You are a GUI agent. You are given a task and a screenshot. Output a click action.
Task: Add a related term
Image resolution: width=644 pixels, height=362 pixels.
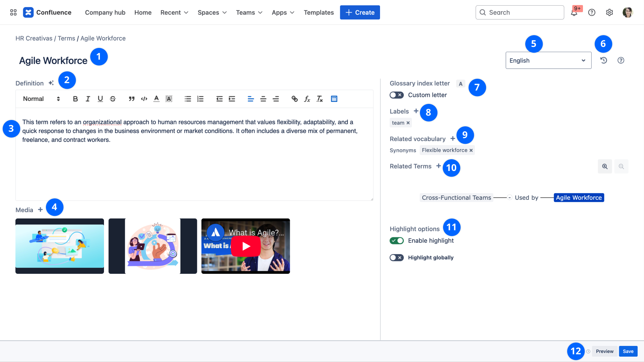[438, 166]
